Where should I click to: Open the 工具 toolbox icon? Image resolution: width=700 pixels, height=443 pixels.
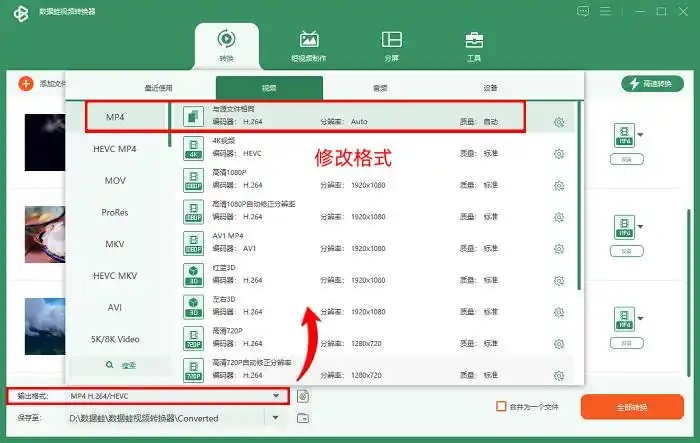[x=474, y=46]
